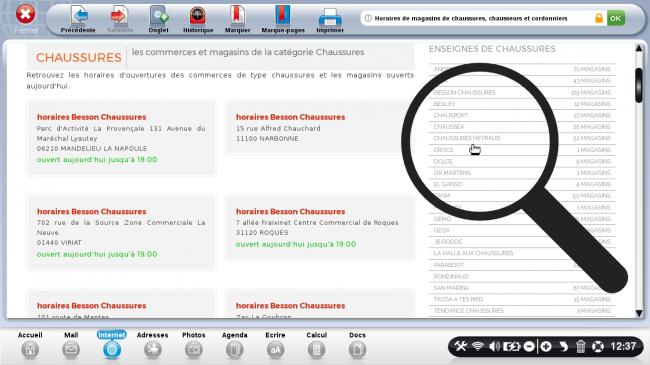Switch to the Agenda application tab
The height and width of the screenshot is (365, 650).
click(235, 345)
